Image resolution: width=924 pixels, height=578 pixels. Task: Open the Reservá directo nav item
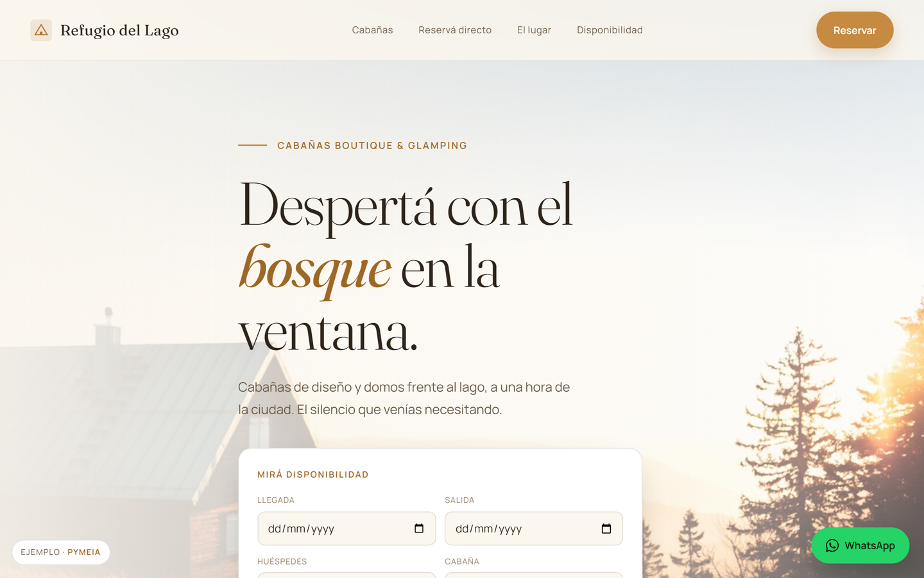pos(455,30)
